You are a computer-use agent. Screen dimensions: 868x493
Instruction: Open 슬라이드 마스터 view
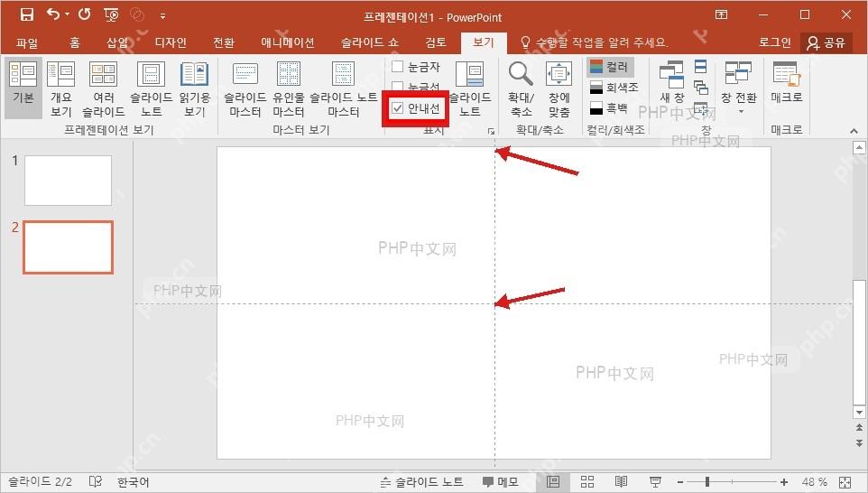coord(245,88)
